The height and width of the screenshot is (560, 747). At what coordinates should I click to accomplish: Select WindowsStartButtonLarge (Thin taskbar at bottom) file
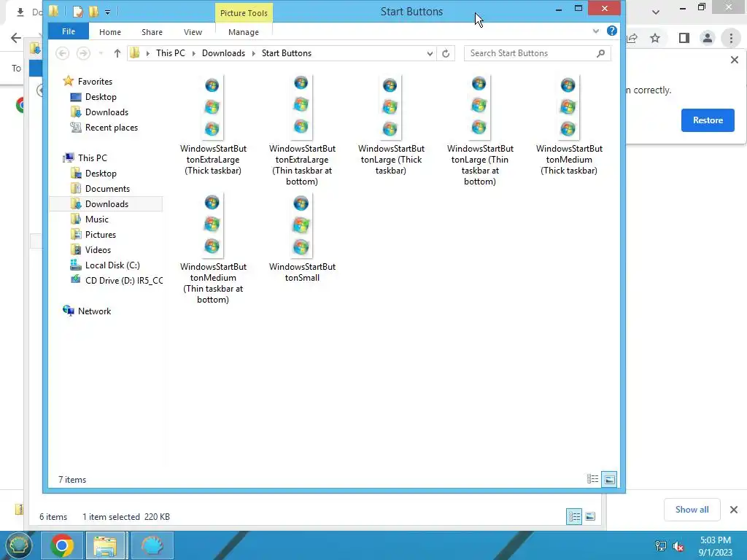(480, 131)
